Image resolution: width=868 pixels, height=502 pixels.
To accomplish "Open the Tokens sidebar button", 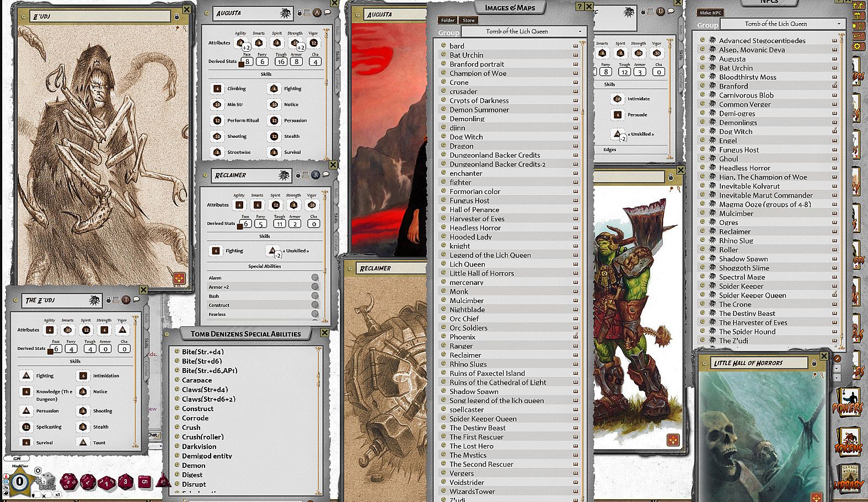I will [848, 443].
